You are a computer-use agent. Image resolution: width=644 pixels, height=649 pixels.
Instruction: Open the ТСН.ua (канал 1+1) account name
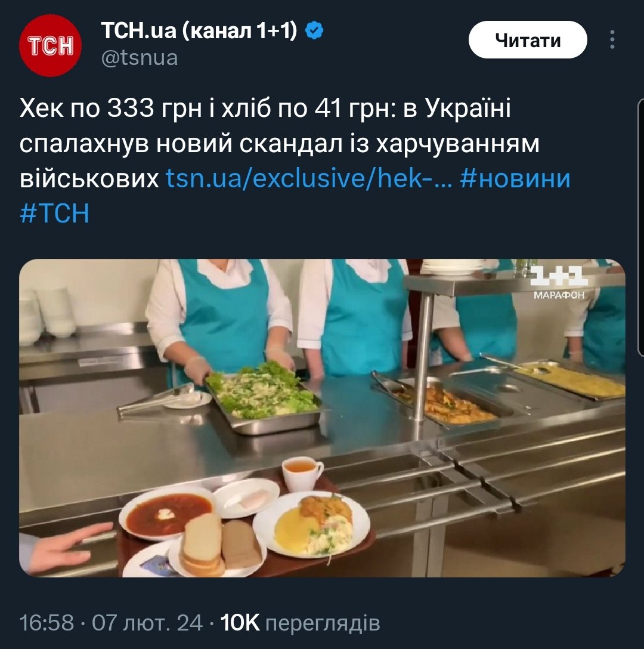(x=199, y=30)
